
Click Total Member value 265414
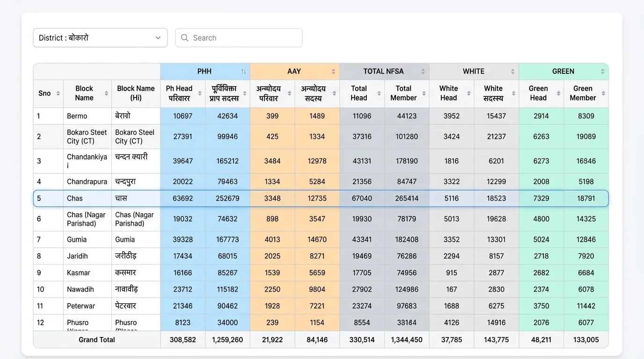[407, 198]
